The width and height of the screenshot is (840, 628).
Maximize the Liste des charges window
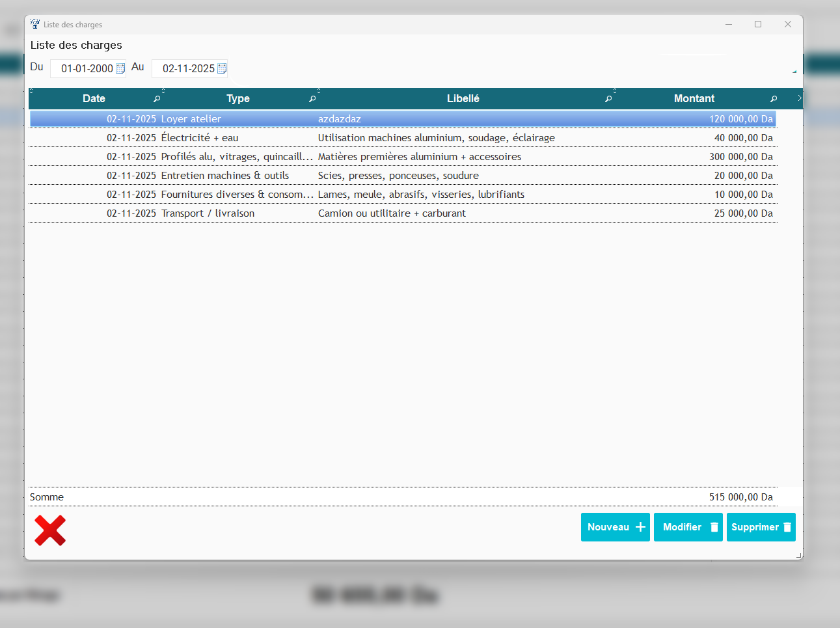click(x=758, y=24)
